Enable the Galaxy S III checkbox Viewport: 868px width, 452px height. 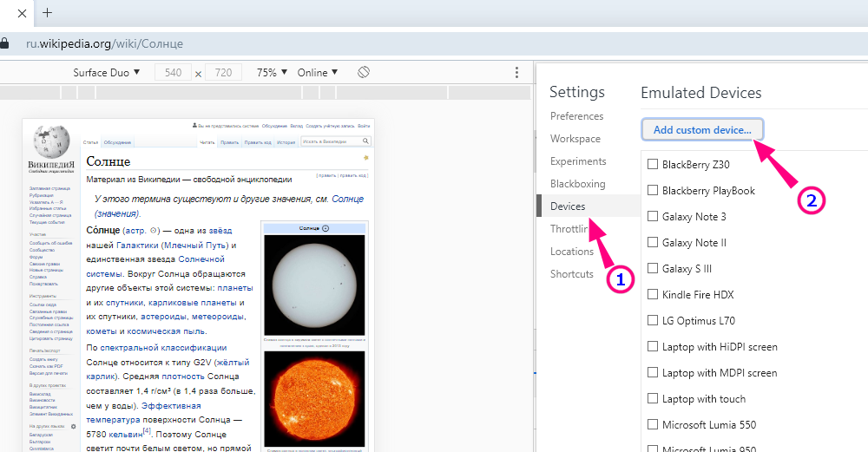[x=653, y=268]
